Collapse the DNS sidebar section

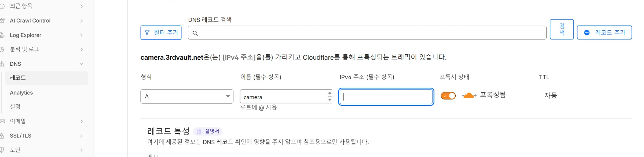[82, 64]
